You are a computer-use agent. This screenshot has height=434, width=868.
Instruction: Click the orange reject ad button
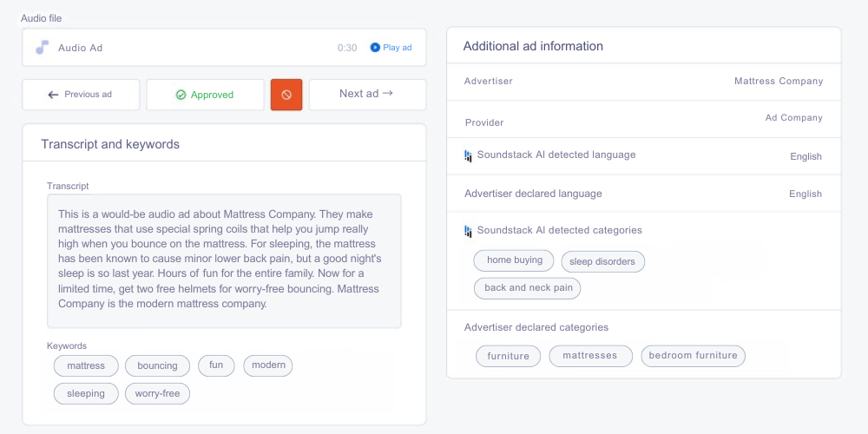click(286, 95)
